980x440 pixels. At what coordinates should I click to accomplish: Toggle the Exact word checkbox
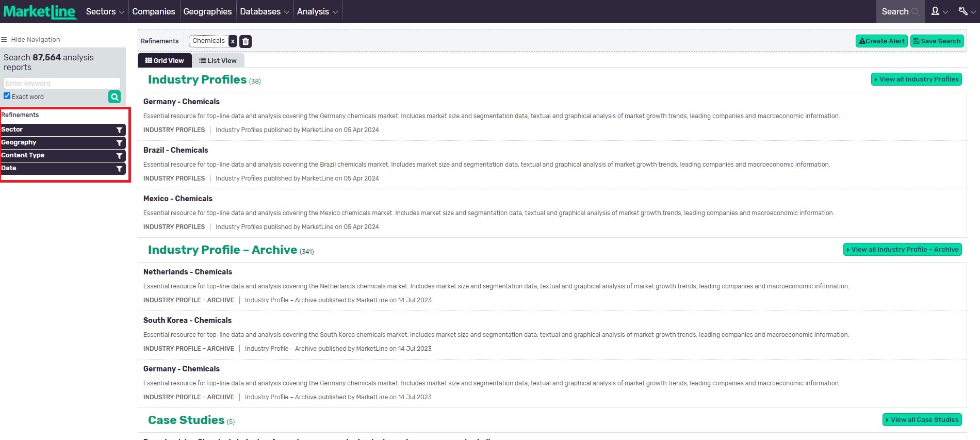point(7,96)
